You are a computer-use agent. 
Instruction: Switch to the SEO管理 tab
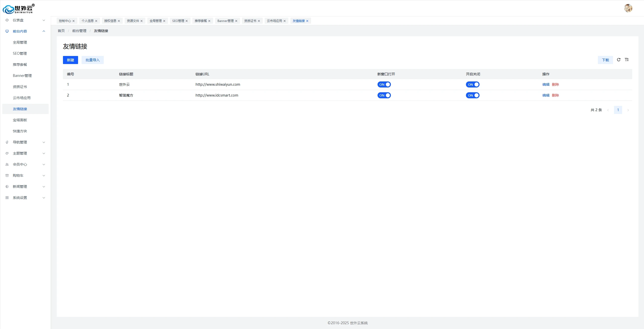point(178,21)
